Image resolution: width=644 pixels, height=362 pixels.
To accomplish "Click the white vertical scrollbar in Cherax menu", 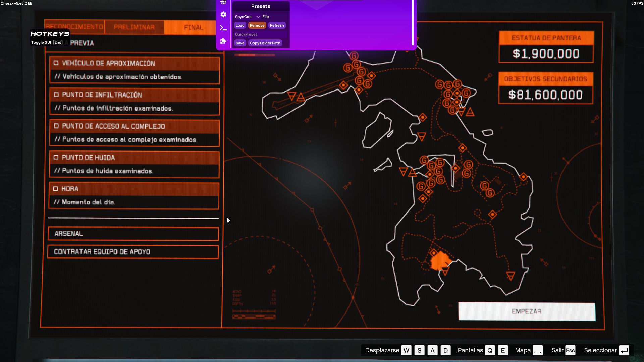I will coord(413,22).
